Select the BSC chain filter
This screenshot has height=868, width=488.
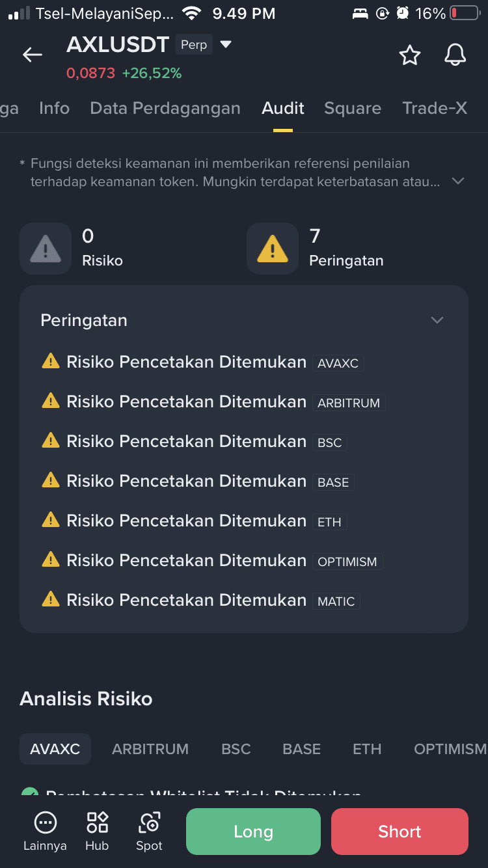236,749
